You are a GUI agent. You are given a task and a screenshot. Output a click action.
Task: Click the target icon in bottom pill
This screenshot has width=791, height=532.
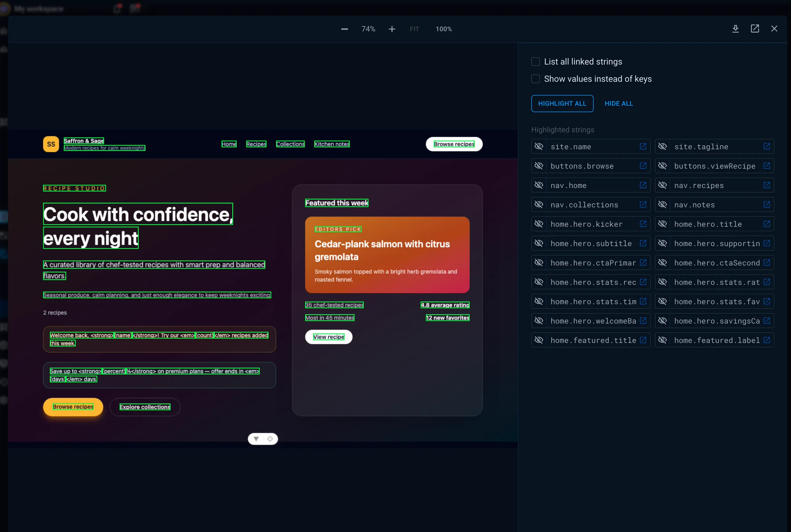click(270, 439)
